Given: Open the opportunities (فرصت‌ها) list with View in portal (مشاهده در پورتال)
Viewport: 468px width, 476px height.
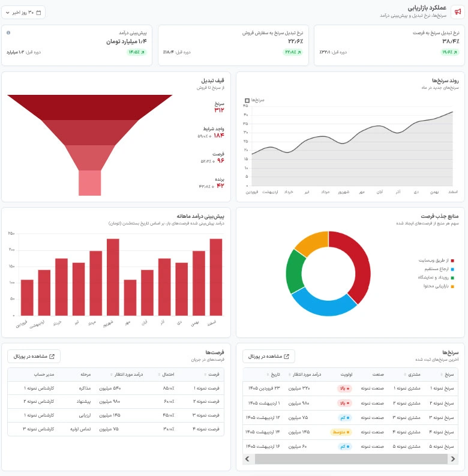Looking at the screenshot, I should pyautogui.click(x=34, y=357).
